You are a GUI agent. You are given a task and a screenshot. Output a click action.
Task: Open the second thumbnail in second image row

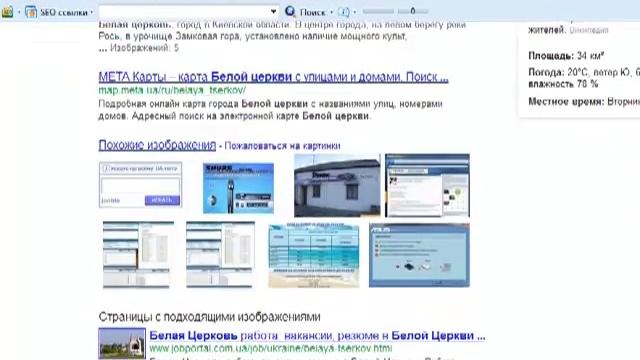(x=220, y=255)
